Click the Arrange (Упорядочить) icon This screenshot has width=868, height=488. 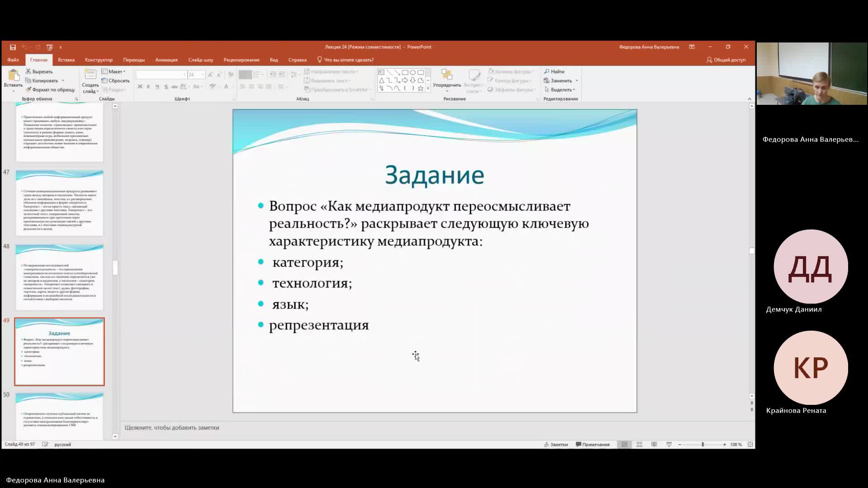[447, 75]
